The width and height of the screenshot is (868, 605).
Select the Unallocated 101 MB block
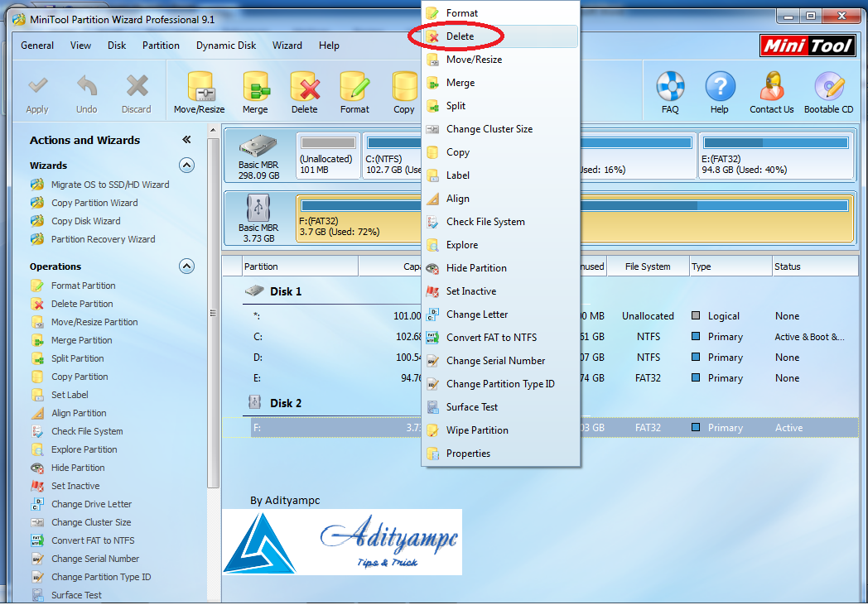click(x=328, y=156)
